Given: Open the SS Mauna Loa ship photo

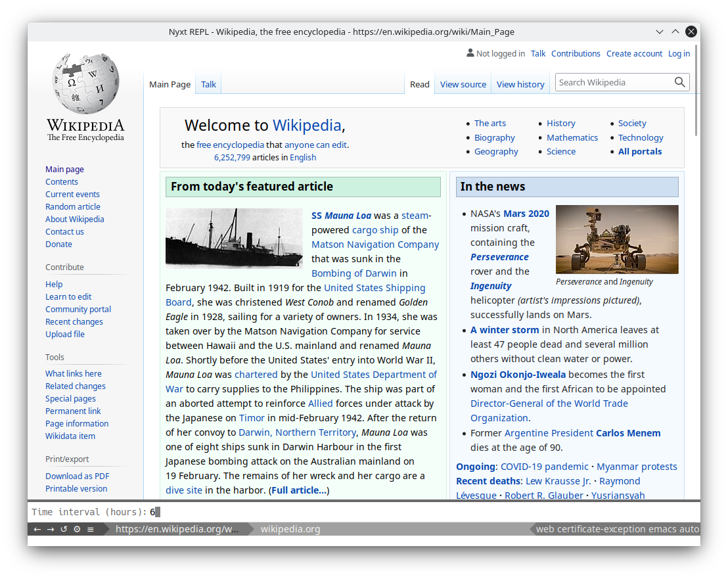Looking at the screenshot, I should point(234,238).
